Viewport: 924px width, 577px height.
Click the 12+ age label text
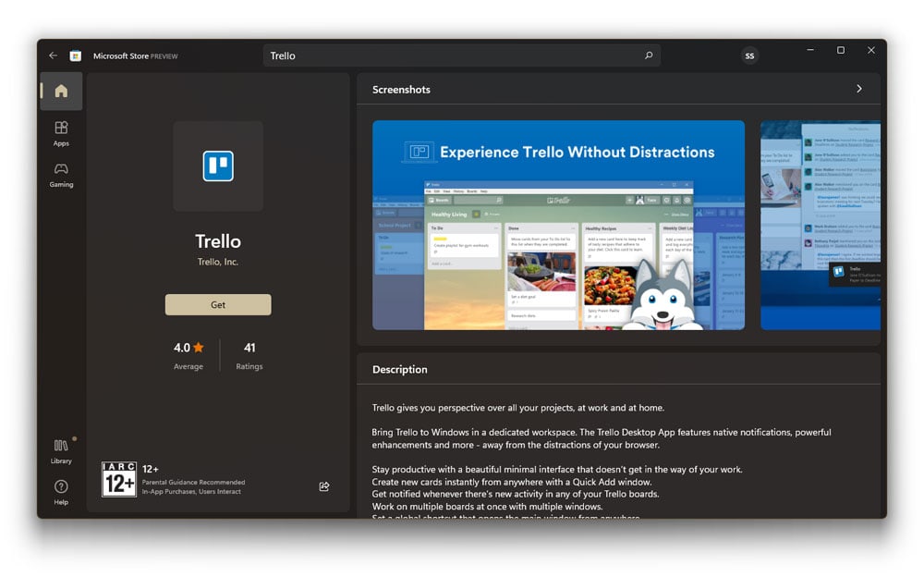coord(151,469)
